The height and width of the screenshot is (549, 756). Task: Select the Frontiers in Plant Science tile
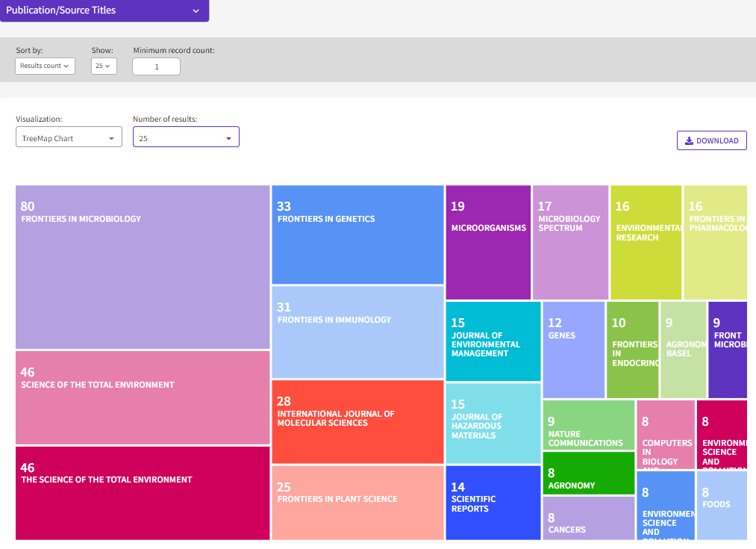coord(357,503)
